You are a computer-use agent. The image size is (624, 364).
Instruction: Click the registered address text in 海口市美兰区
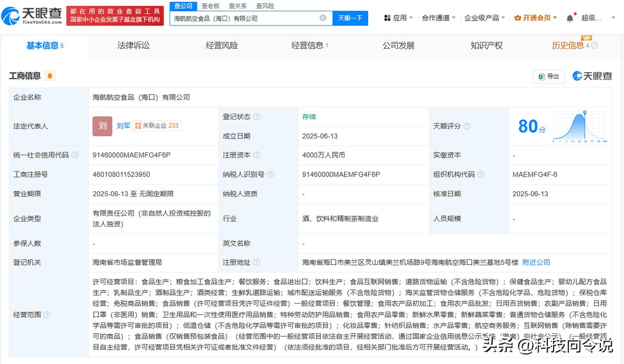click(410, 263)
